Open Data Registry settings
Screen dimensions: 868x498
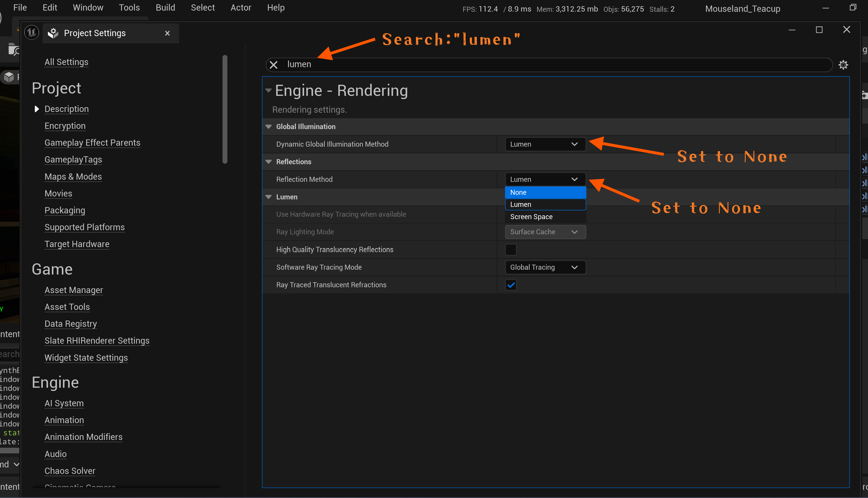[x=71, y=324]
